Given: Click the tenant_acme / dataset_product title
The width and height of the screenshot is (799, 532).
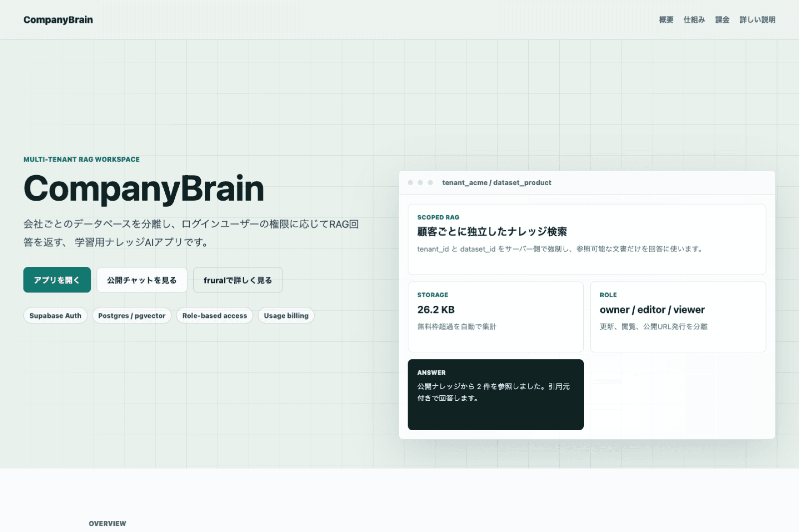Looking at the screenshot, I should pyautogui.click(x=496, y=183).
